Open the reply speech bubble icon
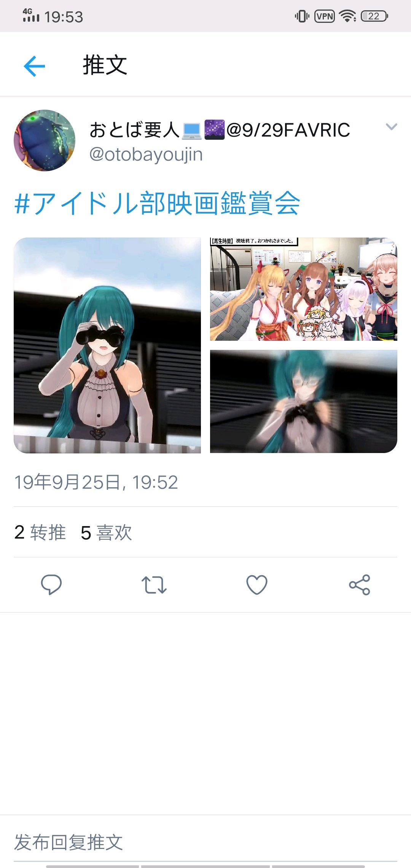The width and height of the screenshot is (411, 868). (51, 584)
